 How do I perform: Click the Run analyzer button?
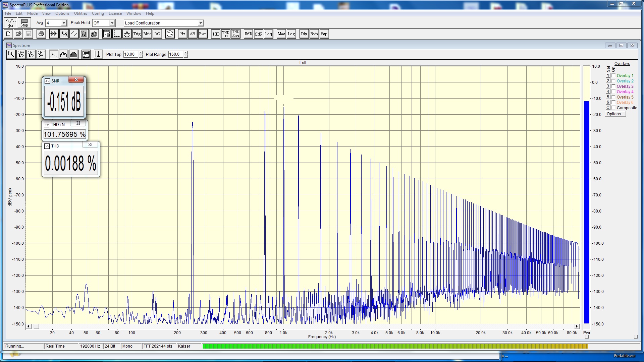click(11, 23)
